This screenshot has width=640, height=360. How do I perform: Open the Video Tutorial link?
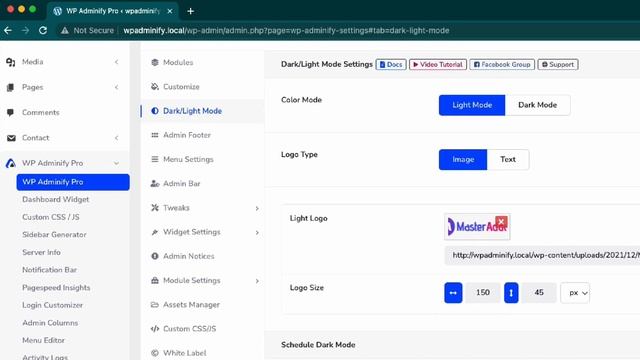tap(438, 64)
